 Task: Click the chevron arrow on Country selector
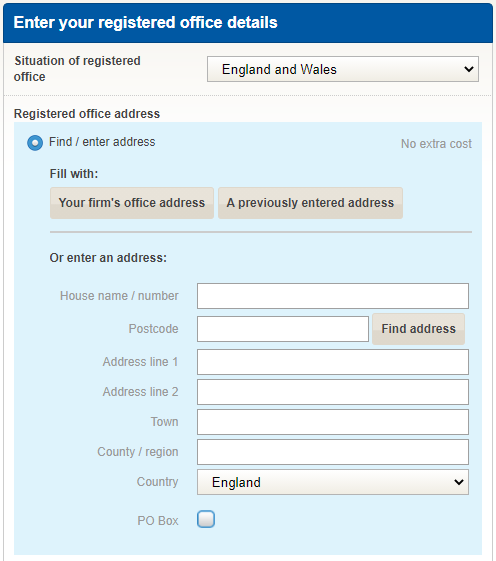(x=459, y=482)
